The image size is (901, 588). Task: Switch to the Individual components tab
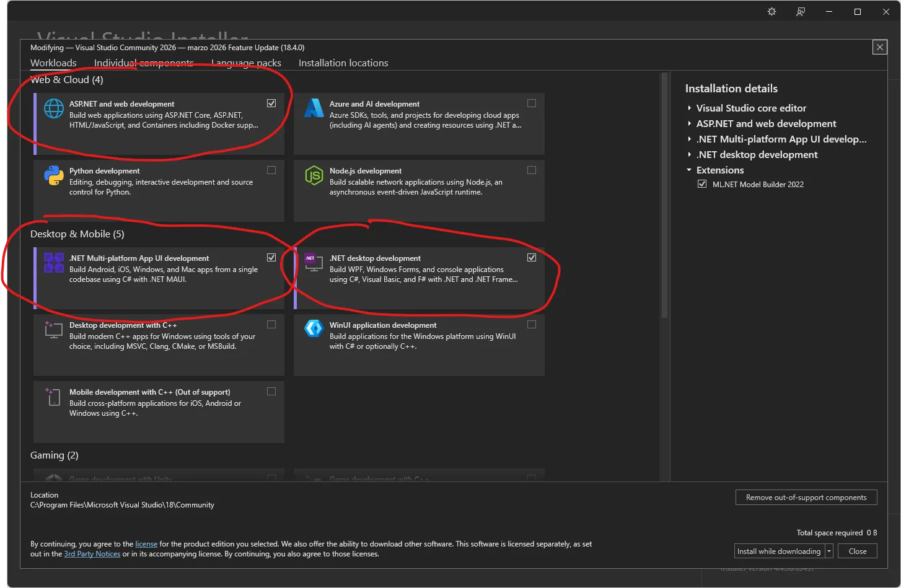click(x=144, y=63)
